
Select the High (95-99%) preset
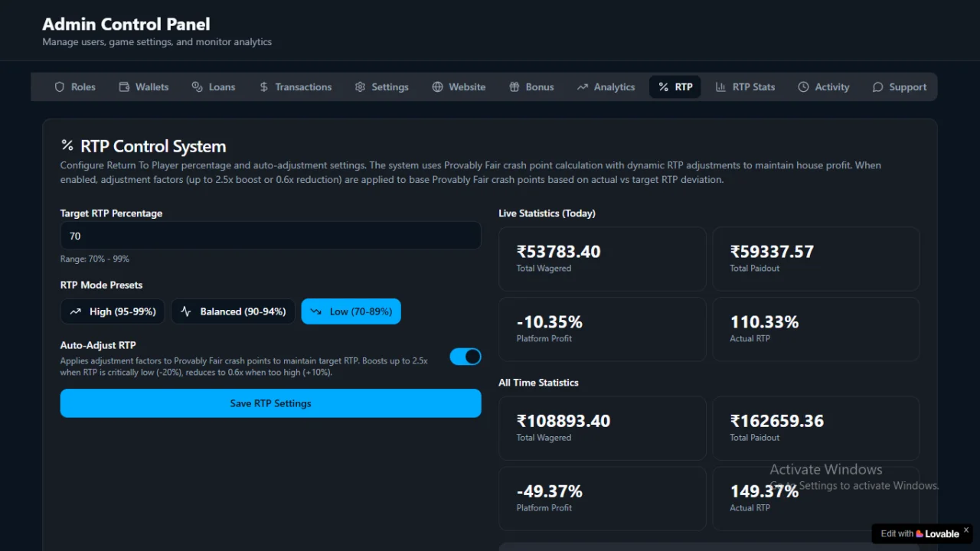[113, 311]
